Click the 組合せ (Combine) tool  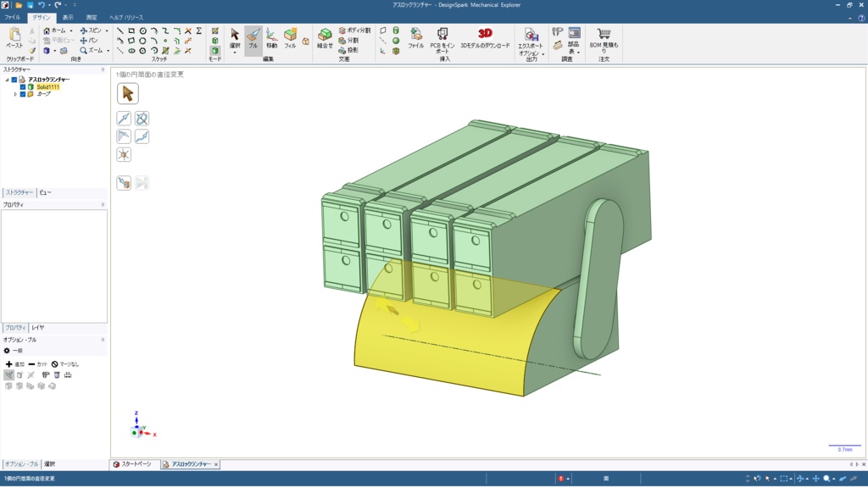pyautogui.click(x=325, y=39)
